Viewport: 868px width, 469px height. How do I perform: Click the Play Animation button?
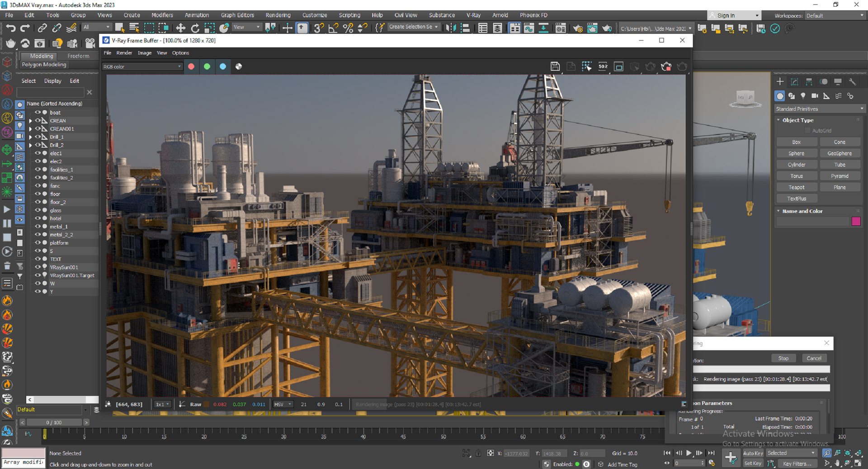689,453
